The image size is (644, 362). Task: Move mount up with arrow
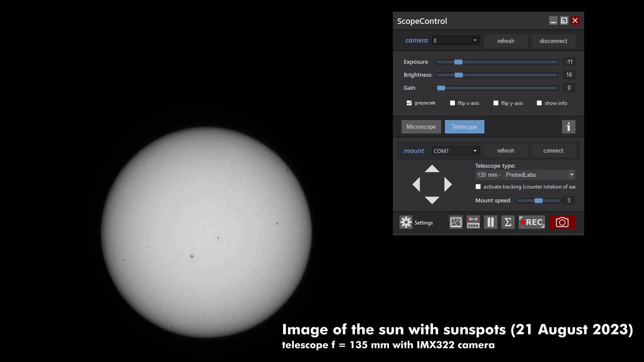(432, 169)
